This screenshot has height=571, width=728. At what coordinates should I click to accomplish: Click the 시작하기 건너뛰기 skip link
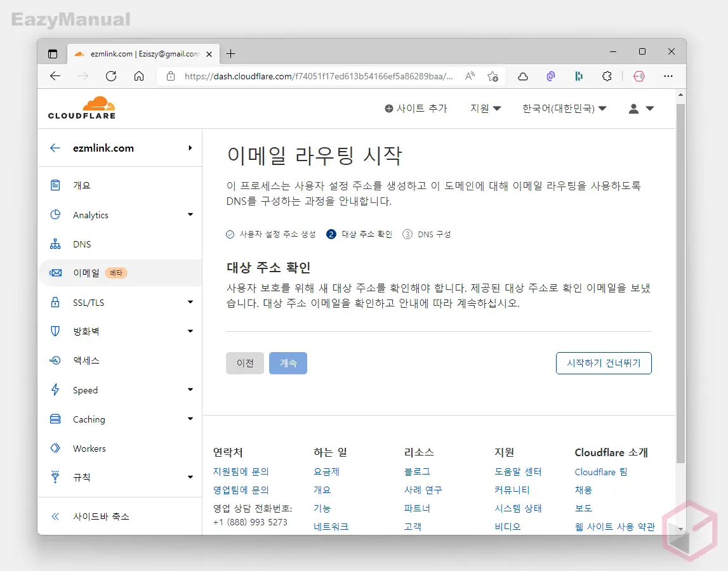coord(603,363)
